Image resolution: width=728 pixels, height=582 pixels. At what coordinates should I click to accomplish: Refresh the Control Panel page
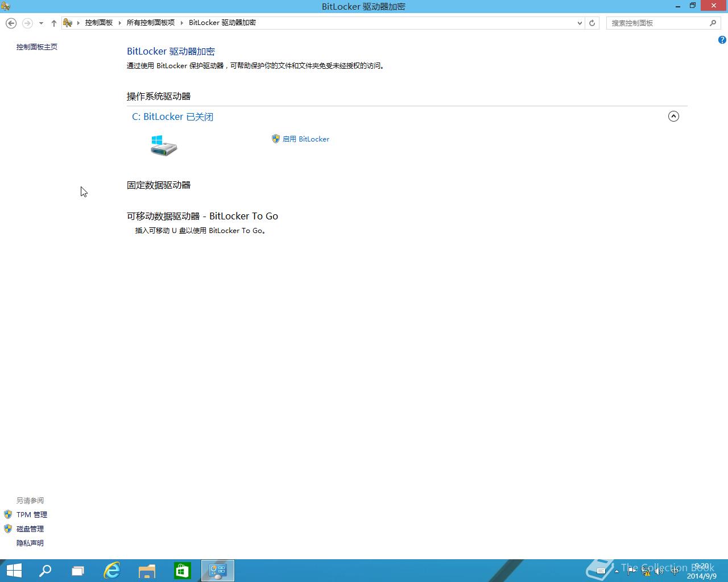point(592,23)
